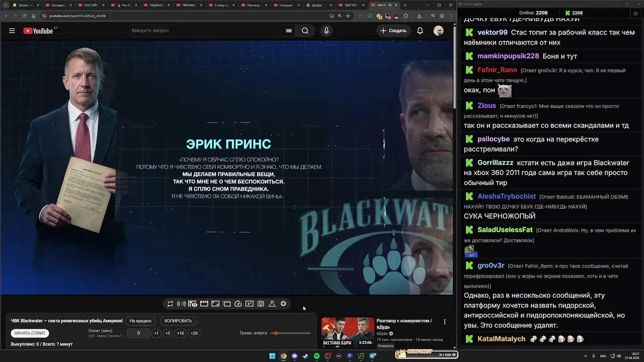Screen dimensions: 644x362
Task: Click the list-with-eye icon in player toolbar
Action: (x=193, y=304)
